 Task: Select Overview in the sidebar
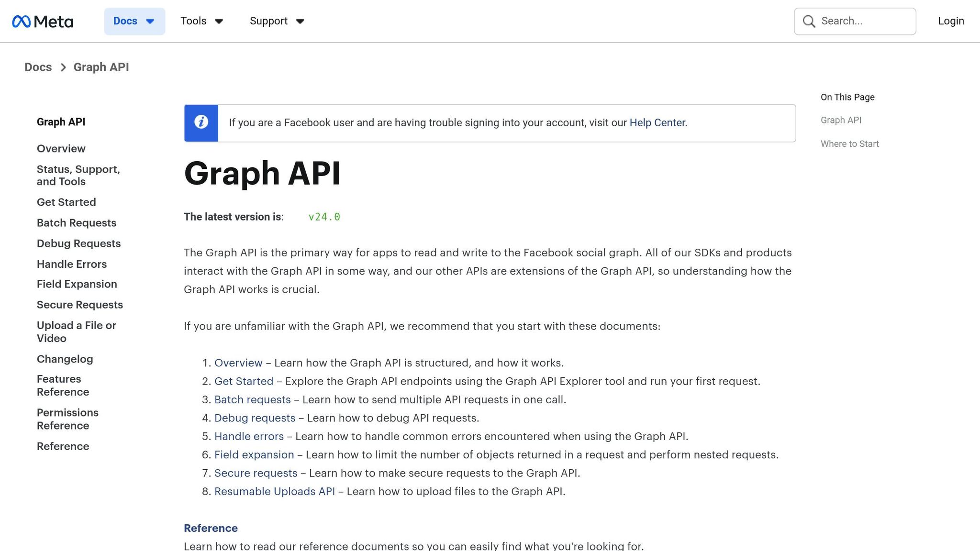pyautogui.click(x=61, y=148)
